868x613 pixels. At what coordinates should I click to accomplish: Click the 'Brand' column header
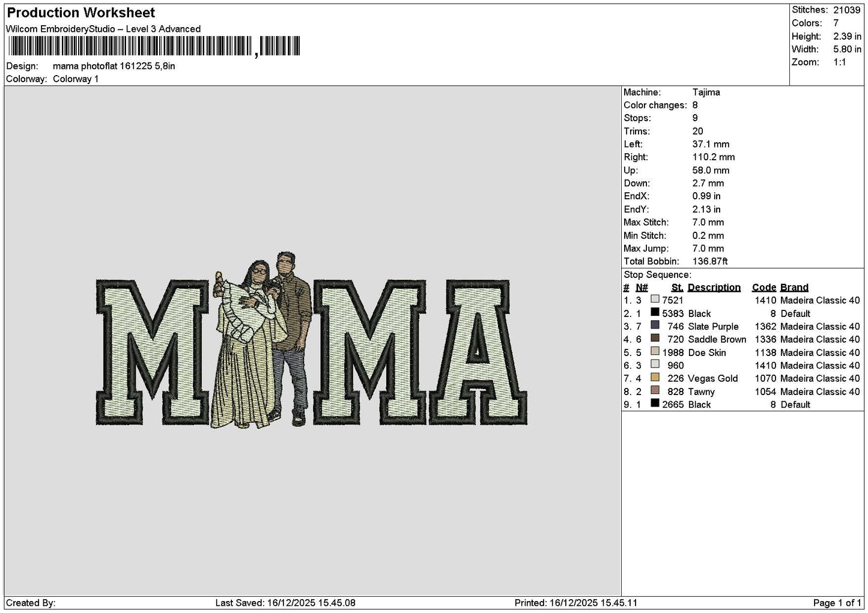click(794, 288)
